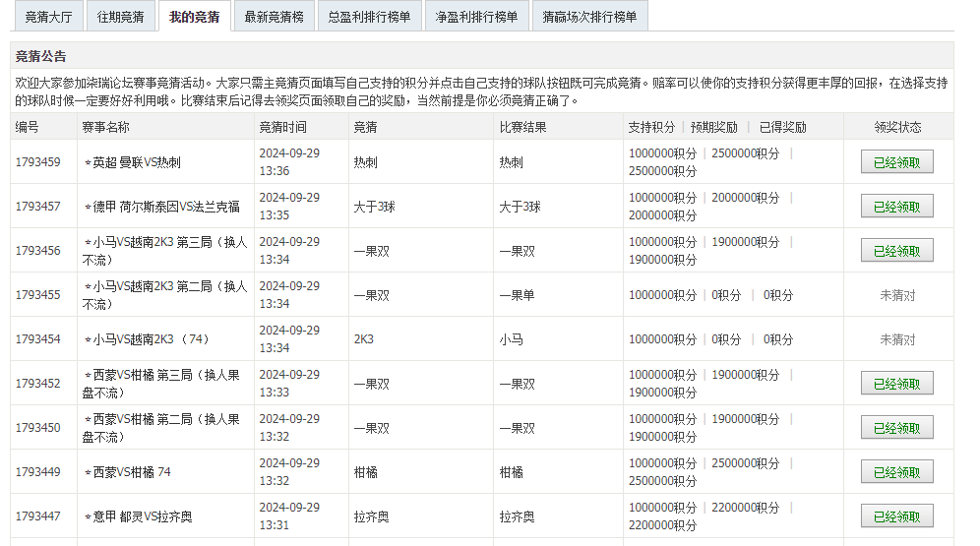
Task: Open the 竞猜大厅 tab
Action: coord(47,17)
